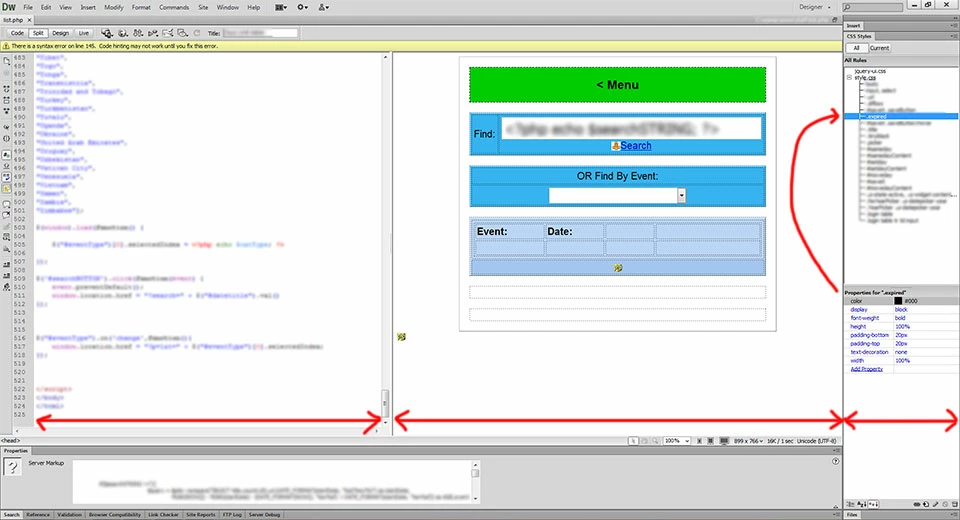Image resolution: width=960 pixels, height=520 pixels.
Task: Click the green Menu button in preview
Action: (x=617, y=85)
